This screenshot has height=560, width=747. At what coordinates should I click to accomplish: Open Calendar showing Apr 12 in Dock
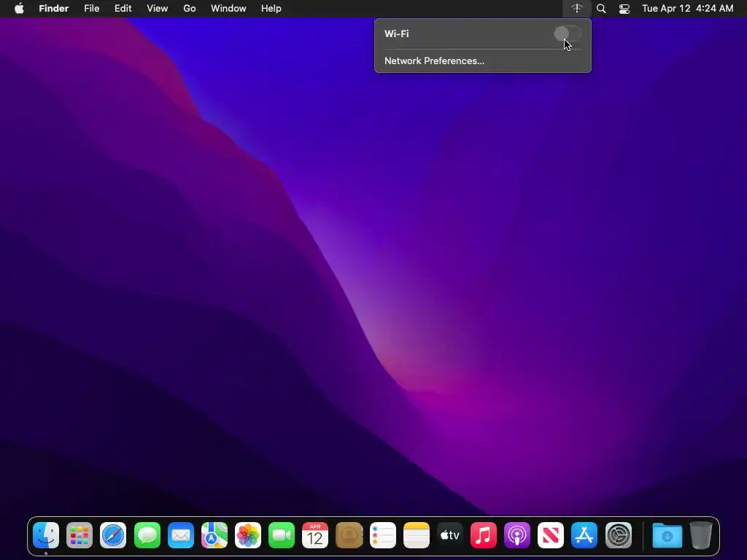click(x=315, y=535)
